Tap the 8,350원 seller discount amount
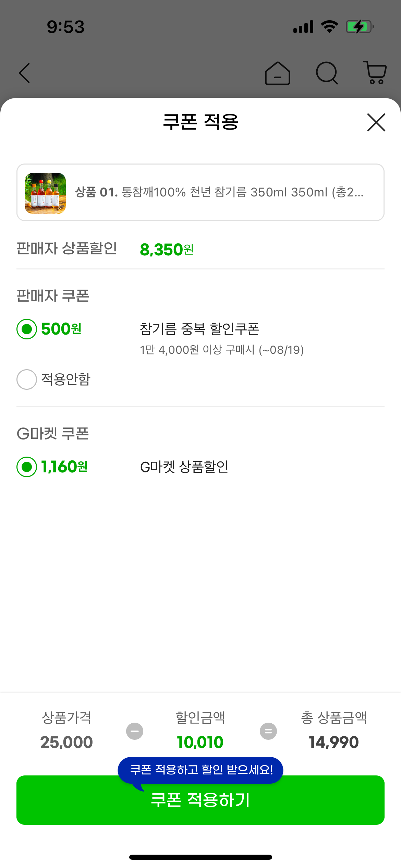The height and width of the screenshot is (868, 401). (167, 250)
